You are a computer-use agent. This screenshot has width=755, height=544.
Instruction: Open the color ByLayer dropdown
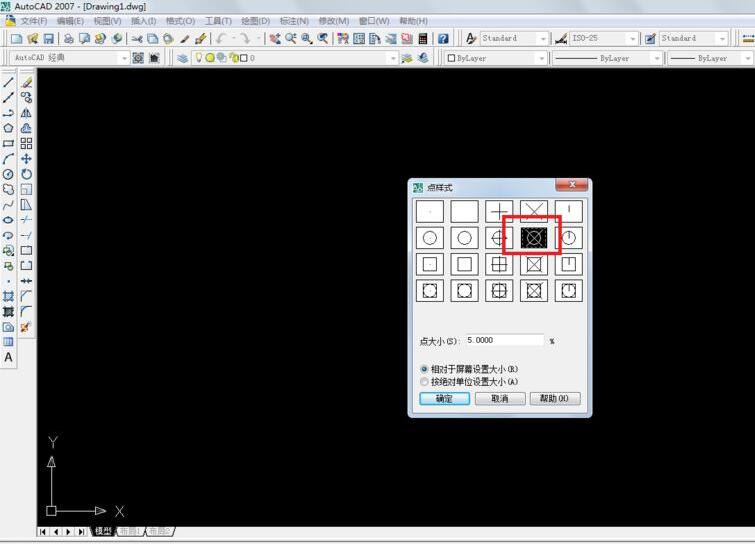[x=542, y=58]
